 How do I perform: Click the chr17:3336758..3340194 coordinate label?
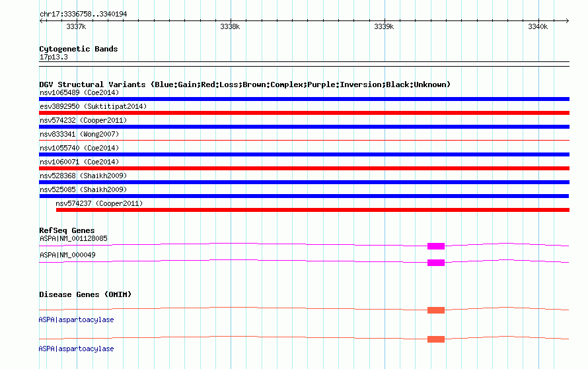83,14
